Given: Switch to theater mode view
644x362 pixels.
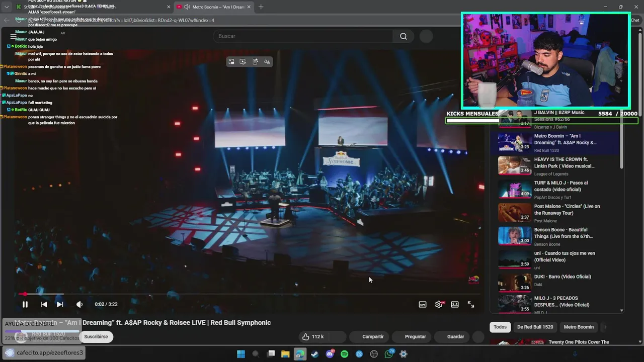Looking at the screenshot, I should [455, 304].
